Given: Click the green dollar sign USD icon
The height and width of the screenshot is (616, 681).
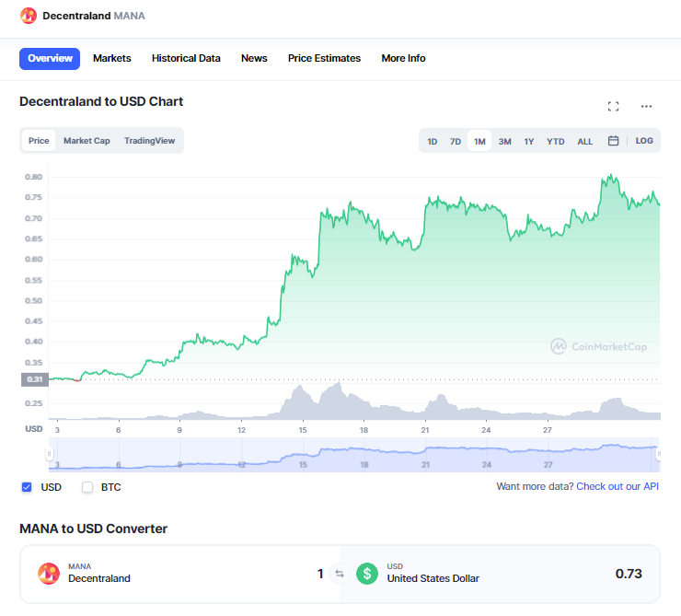Looking at the screenshot, I should (x=367, y=574).
